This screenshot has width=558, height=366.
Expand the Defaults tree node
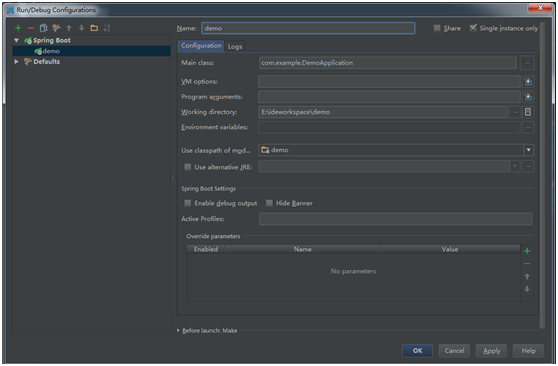(16, 62)
